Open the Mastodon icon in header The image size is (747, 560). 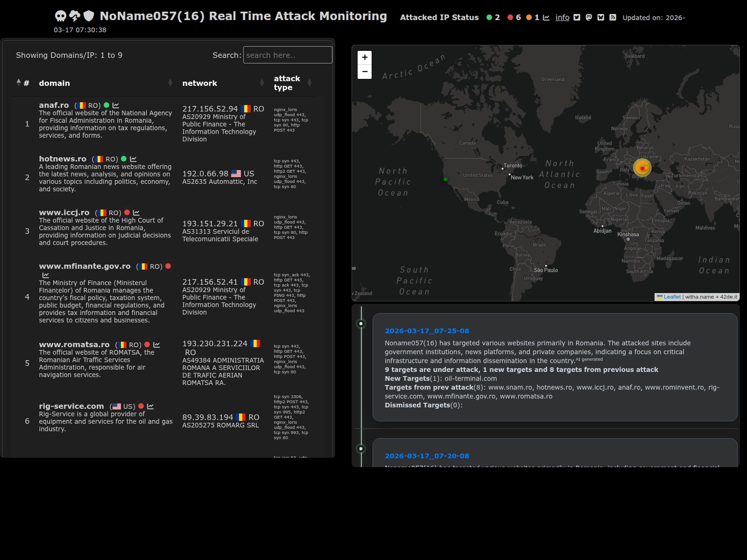[589, 17]
